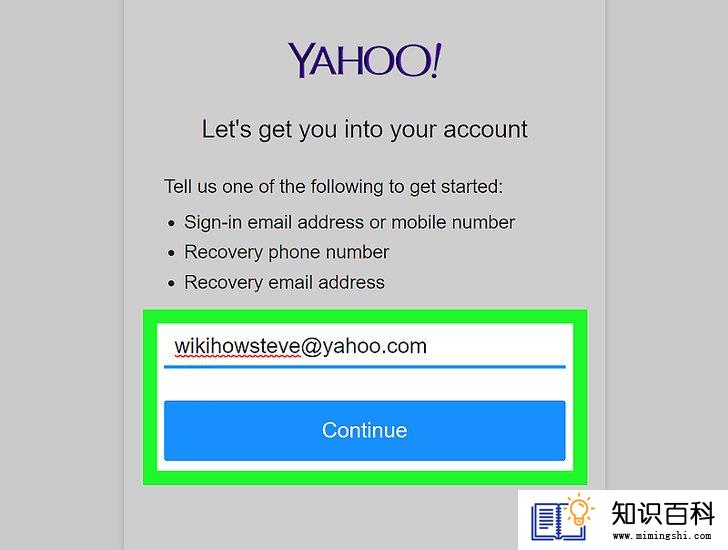Click the blue underline below the email field
Viewport: 728px width, 550px height.
364,367
